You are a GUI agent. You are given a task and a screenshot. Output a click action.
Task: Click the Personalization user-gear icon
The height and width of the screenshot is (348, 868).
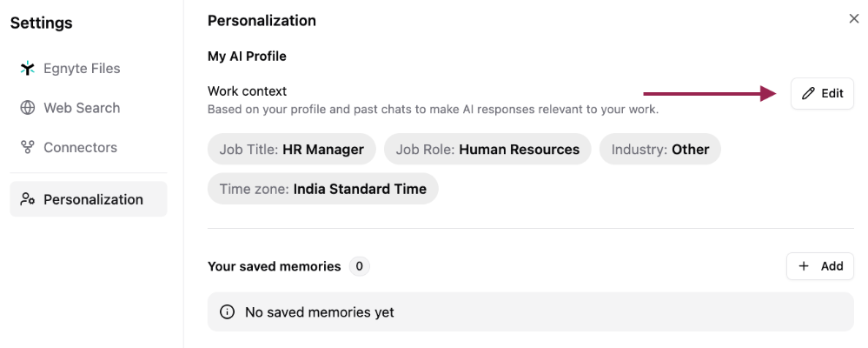point(27,199)
